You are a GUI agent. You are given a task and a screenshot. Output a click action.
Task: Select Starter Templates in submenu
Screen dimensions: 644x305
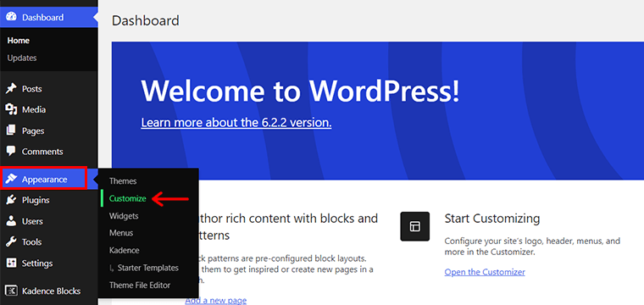click(147, 268)
